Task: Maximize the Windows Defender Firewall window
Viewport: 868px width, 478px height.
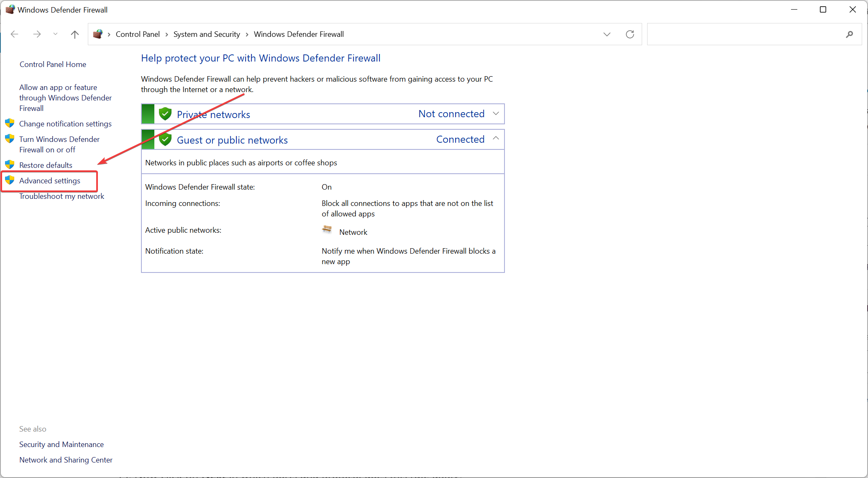Action: coord(823,9)
